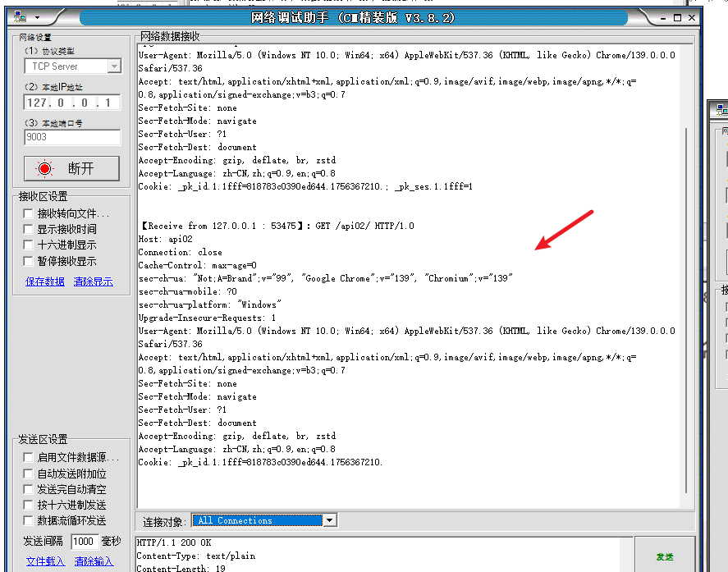The width and height of the screenshot is (728, 572).
Task: Check the 暂停接收显示 option
Action: point(29,261)
